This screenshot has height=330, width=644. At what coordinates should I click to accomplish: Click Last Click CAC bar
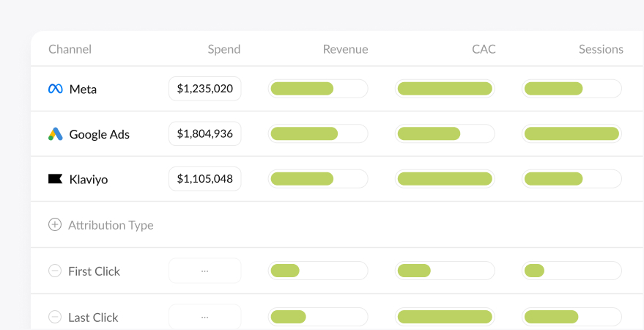(445, 317)
